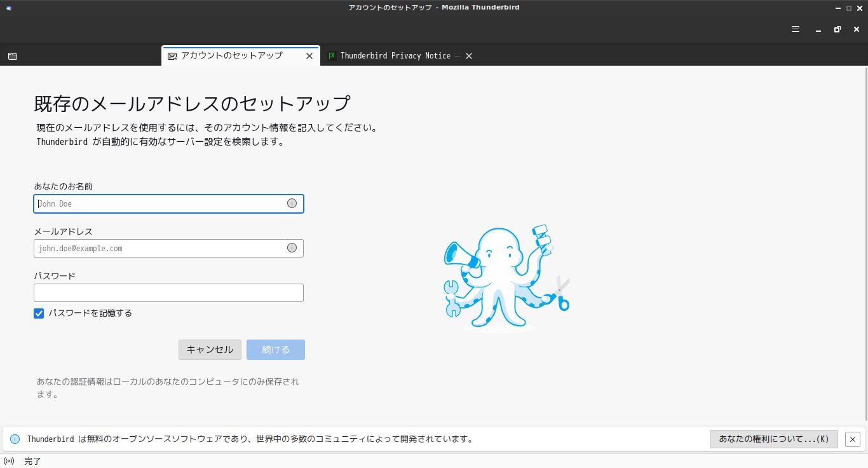Click the online status icon in status bar

(9, 461)
